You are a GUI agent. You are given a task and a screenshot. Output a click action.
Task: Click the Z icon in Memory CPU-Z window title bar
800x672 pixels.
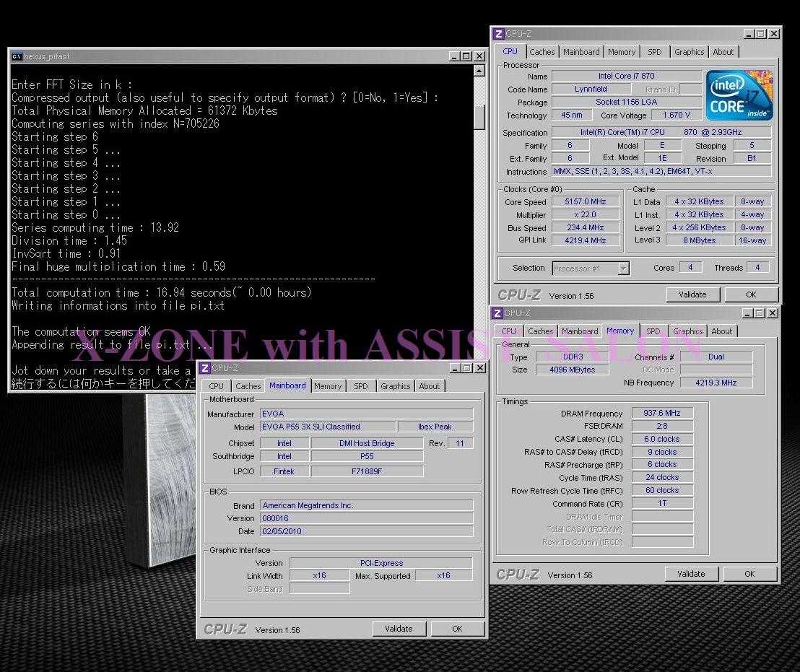497,313
